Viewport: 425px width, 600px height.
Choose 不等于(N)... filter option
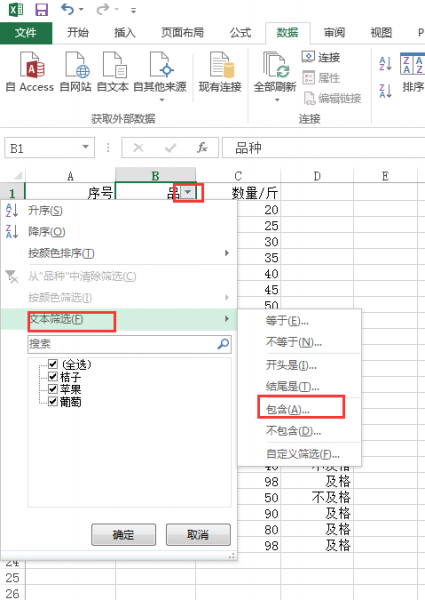point(300,342)
